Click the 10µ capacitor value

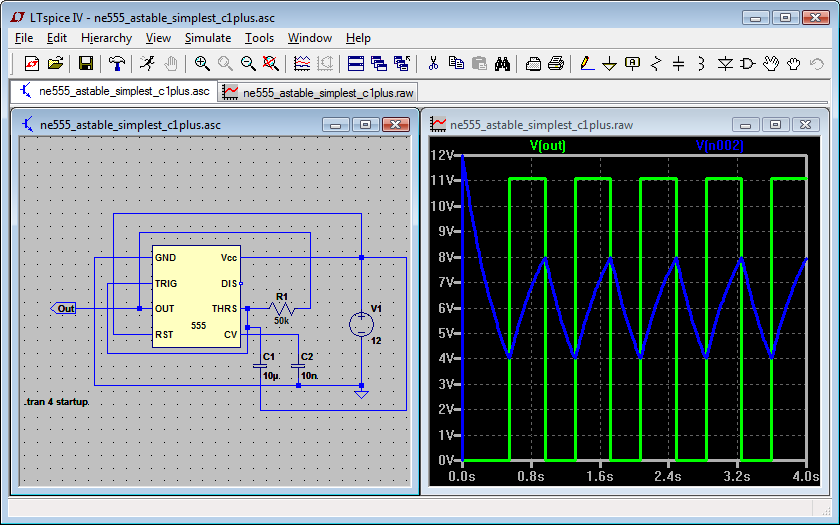pos(271,376)
